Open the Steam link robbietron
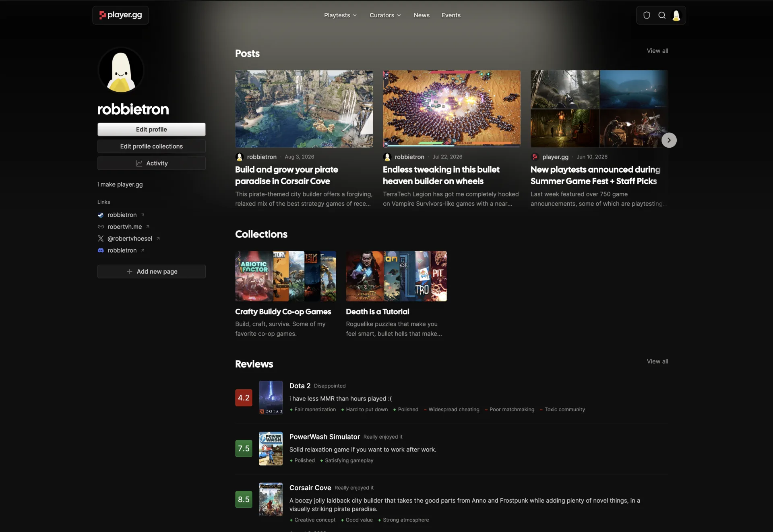773x532 pixels. click(122, 215)
